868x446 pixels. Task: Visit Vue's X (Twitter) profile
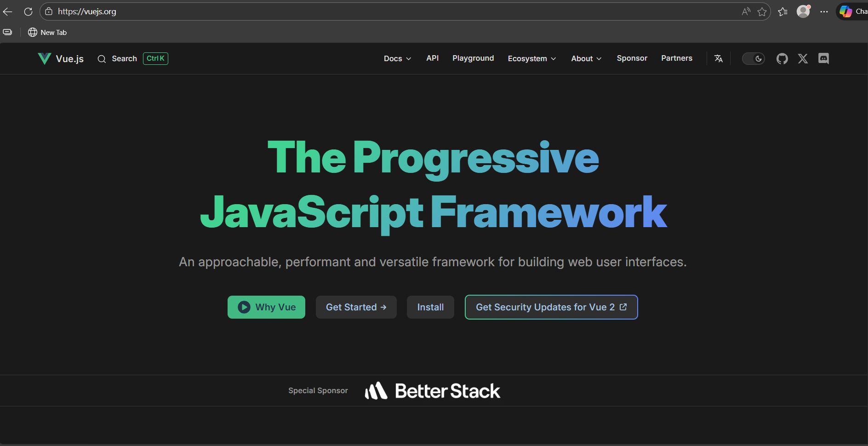pyautogui.click(x=803, y=58)
